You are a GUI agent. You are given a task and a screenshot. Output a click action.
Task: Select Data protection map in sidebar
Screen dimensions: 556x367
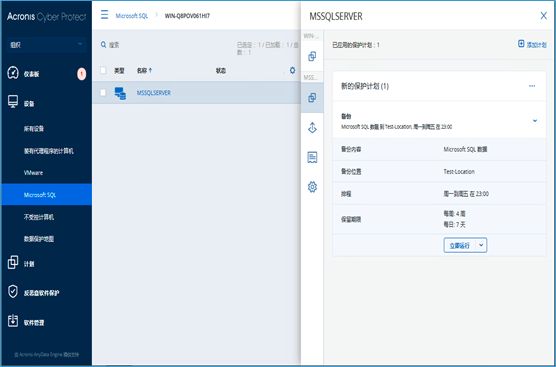point(39,239)
